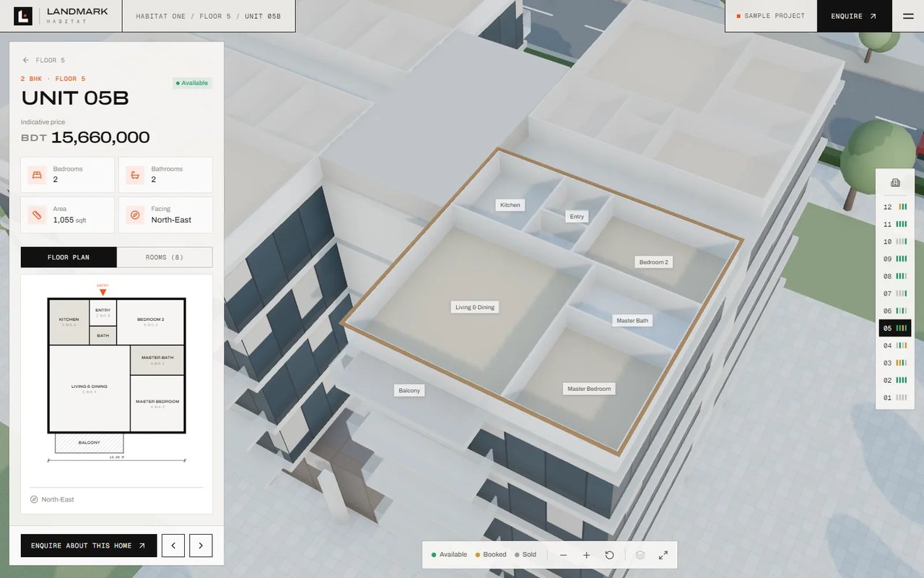Click the Enquire button in header
Screen dimensions: 924x578
853,16
